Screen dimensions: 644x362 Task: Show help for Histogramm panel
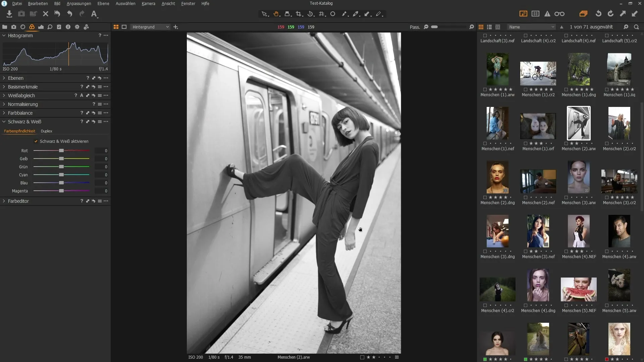point(100,35)
